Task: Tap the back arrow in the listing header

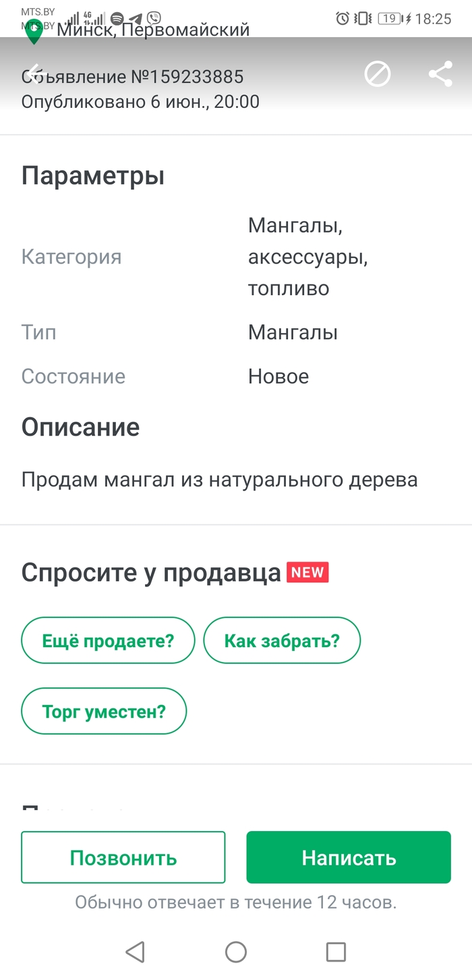Action: pyautogui.click(x=34, y=74)
